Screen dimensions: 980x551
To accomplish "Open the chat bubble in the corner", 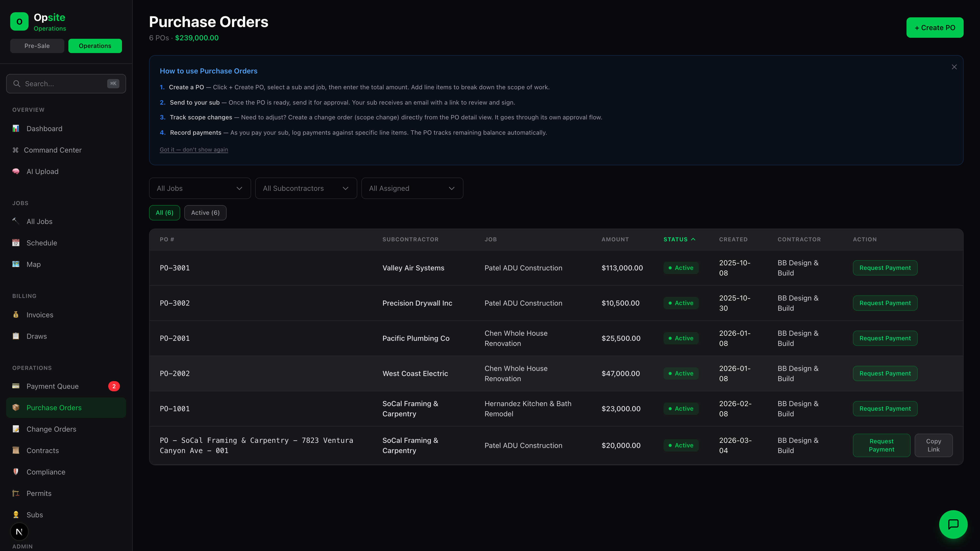I will (x=953, y=524).
